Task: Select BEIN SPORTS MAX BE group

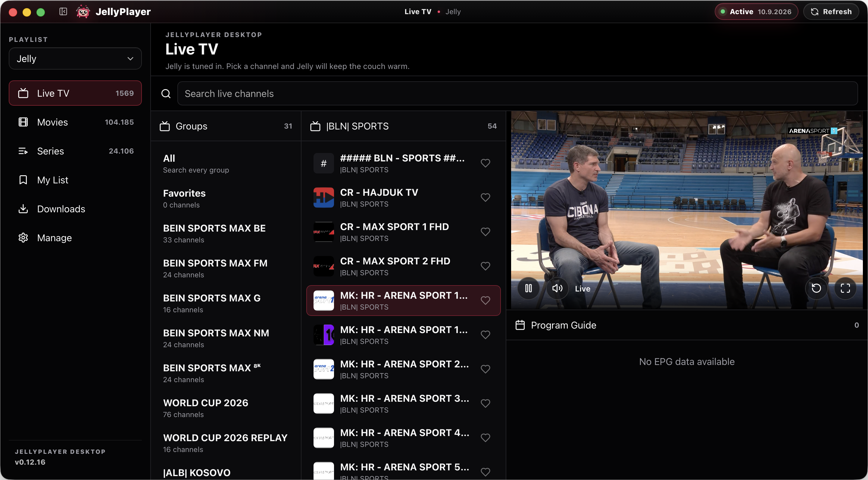Action: [x=226, y=234]
